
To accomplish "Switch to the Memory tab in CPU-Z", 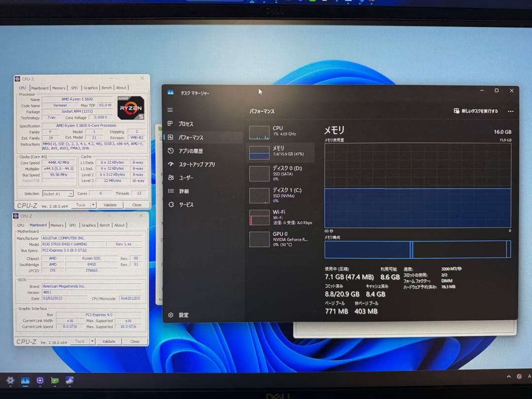I will click(x=59, y=88).
